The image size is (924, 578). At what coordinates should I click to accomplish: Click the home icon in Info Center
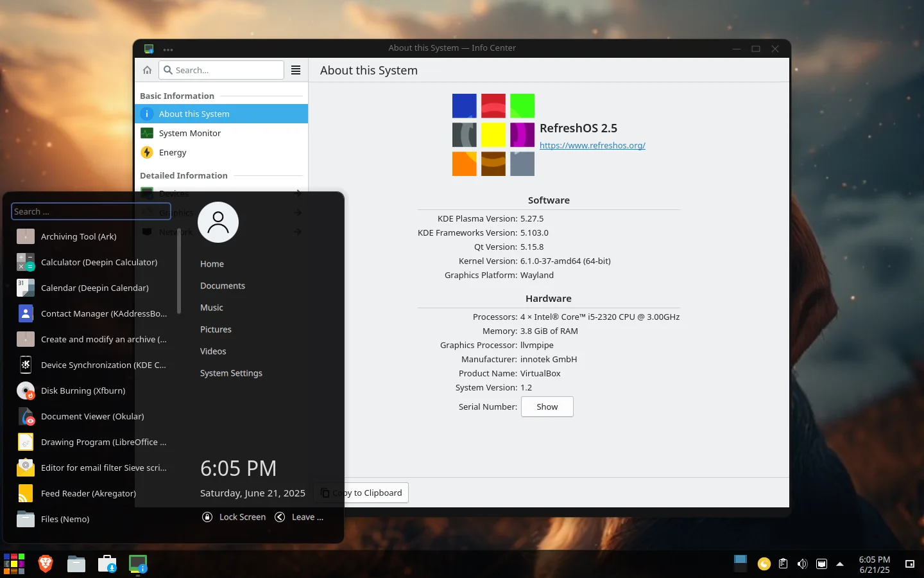point(147,70)
